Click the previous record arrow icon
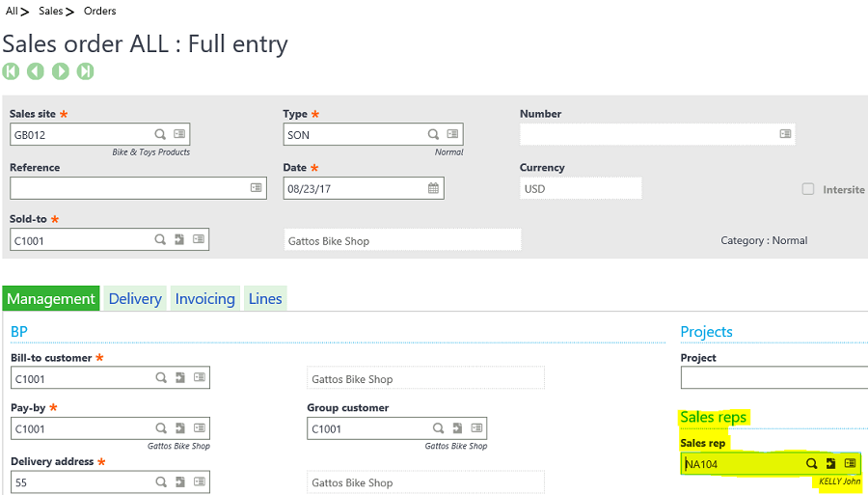Viewport: 868px width, 495px height. 36,71
